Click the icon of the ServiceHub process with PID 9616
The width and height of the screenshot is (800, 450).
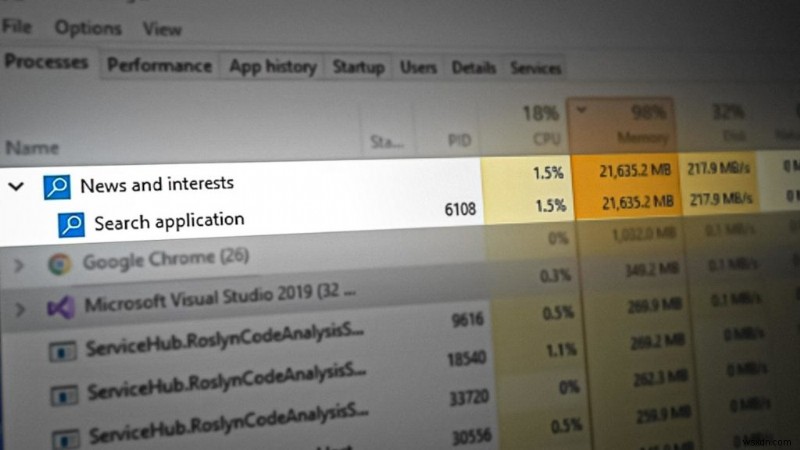pos(63,352)
